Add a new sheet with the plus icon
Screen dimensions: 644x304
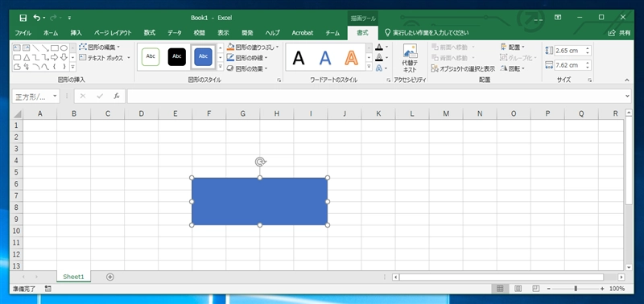(x=109, y=277)
